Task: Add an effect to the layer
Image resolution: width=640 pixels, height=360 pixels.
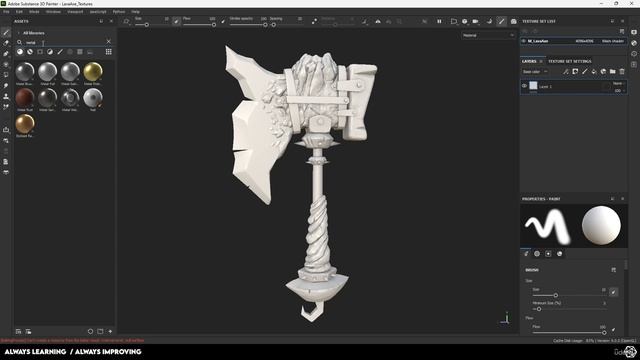Action: point(566,72)
